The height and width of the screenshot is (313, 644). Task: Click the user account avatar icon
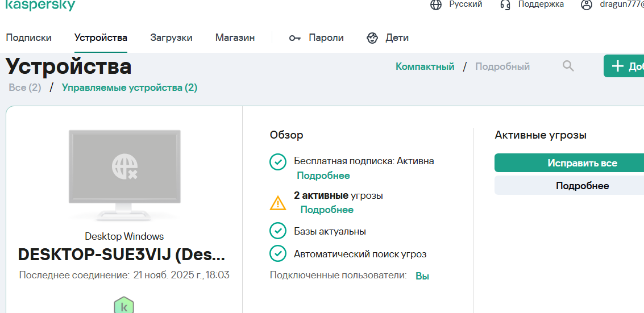[x=587, y=5]
